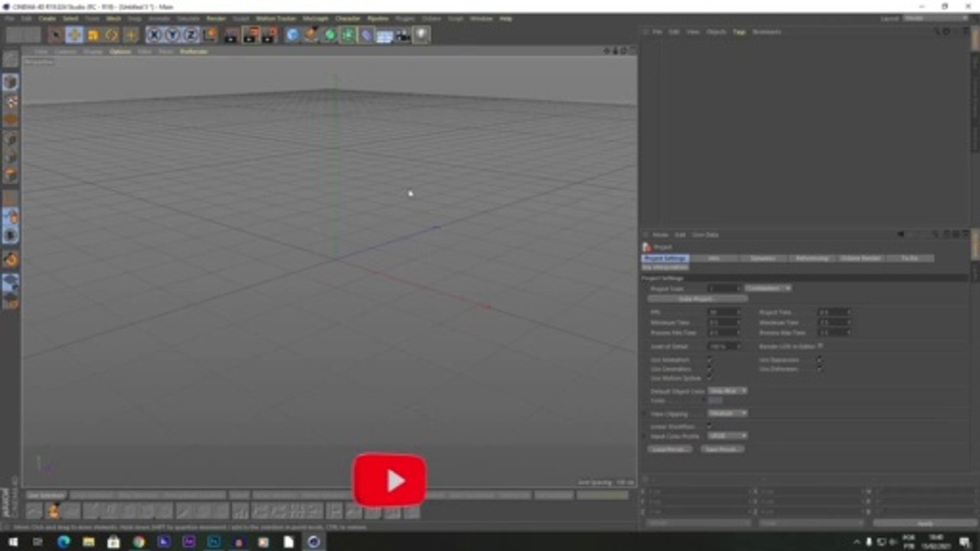This screenshot has width=980, height=551.
Task: Activate the Move tool
Action: [74, 34]
